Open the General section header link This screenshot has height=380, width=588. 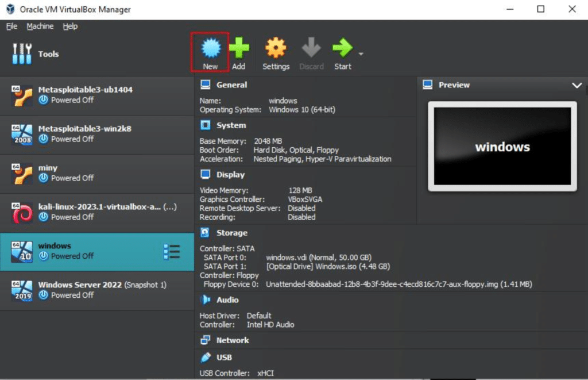(231, 85)
